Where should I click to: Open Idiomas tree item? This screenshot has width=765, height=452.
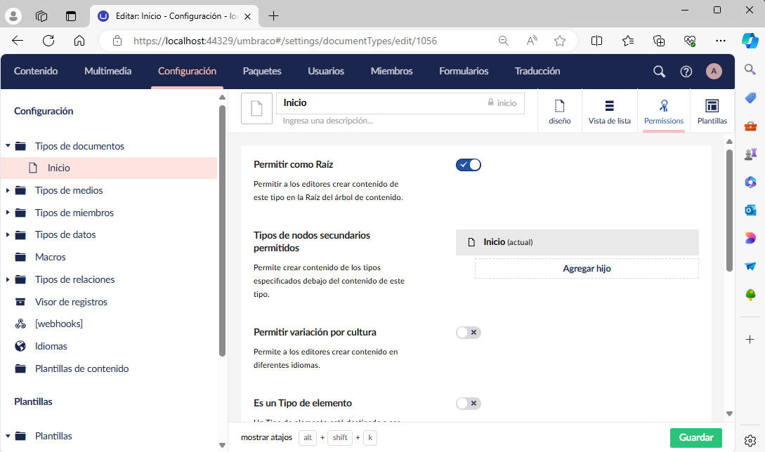click(x=51, y=346)
